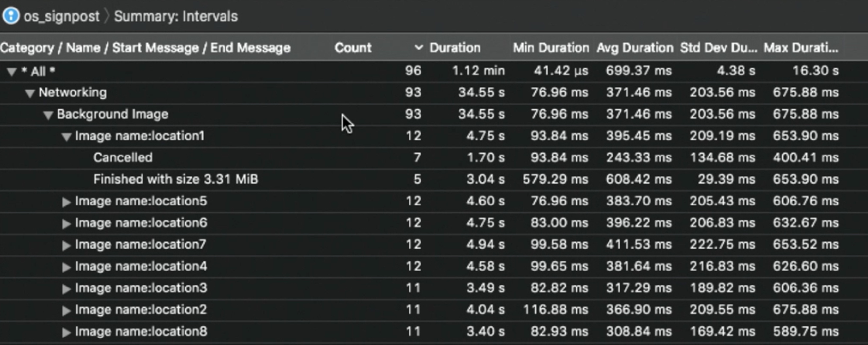Open the Summary: Intervals breadcrumb menu
The height and width of the screenshot is (345, 868).
point(176,16)
